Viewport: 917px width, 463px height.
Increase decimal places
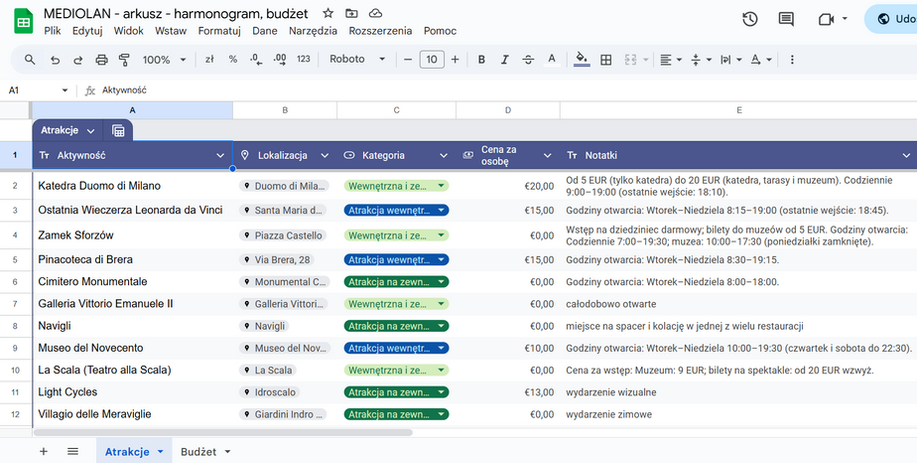click(x=280, y=59)
